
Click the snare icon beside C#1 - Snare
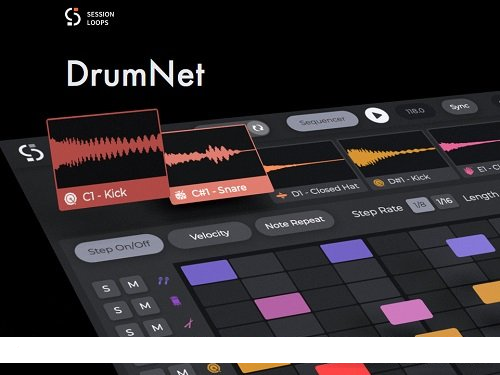[x=181, y=195]
